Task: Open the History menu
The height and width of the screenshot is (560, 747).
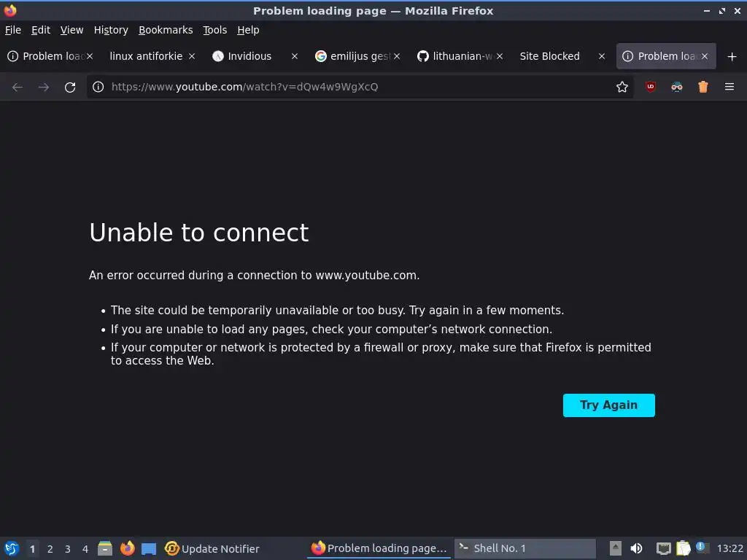Action: (111, 30)
